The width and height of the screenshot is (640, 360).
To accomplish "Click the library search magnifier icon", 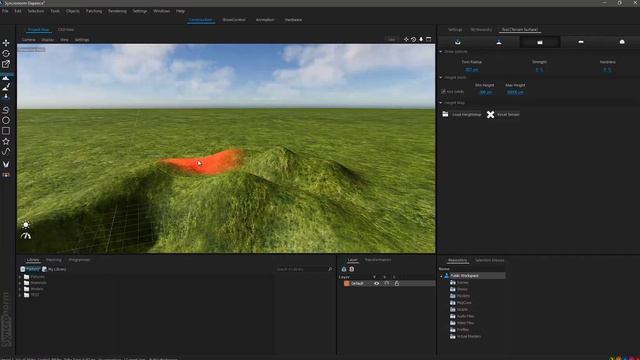I will point(330,269).
